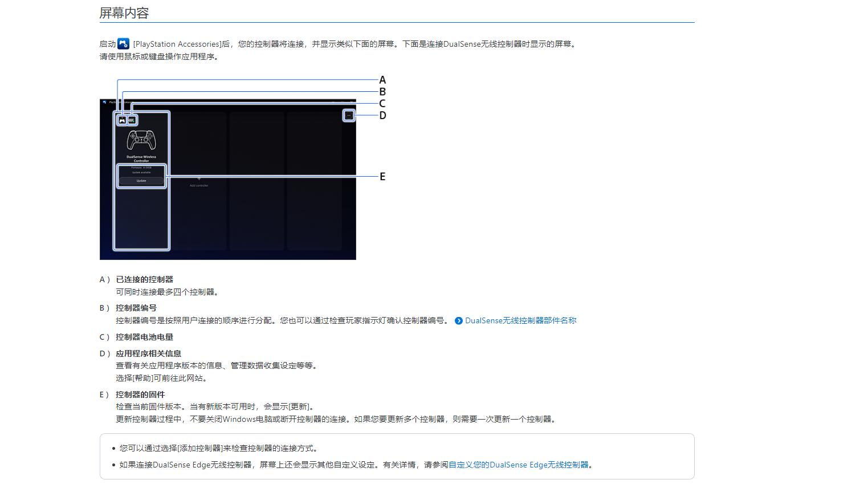Click the 应用程序相关信息 item title
Image resolution: width=868 pixels, height=492 pixels.
tap(148, 353)
